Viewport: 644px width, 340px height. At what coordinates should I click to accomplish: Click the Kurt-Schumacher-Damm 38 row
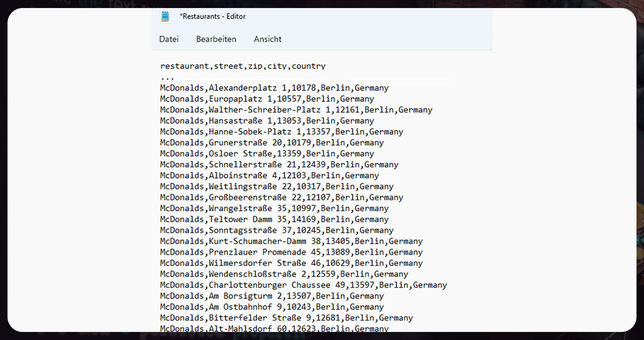point(291,241)
